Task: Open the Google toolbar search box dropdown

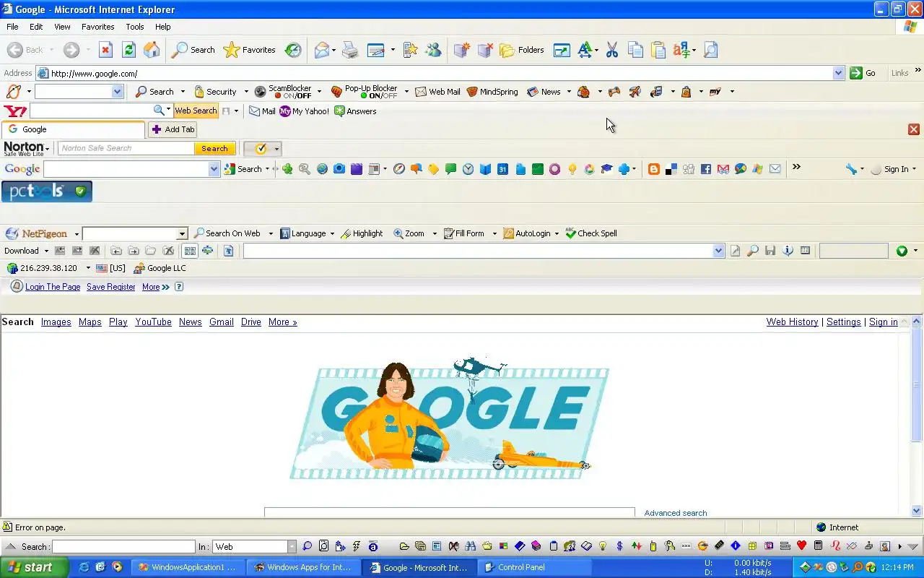Action: pyautogui.click(x=214, y=169)
